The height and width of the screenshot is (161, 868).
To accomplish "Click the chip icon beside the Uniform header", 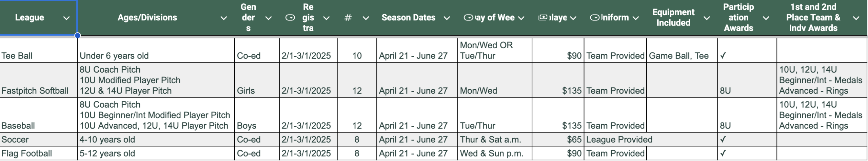I will click(595, 18).
